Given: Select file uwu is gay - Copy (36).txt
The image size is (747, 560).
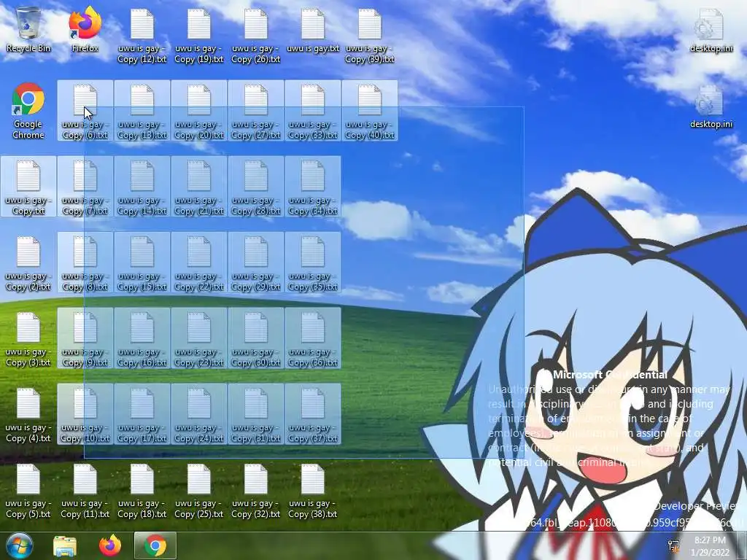Looking at the screenshot, I should pyautogui.click(x=312, y=338).
